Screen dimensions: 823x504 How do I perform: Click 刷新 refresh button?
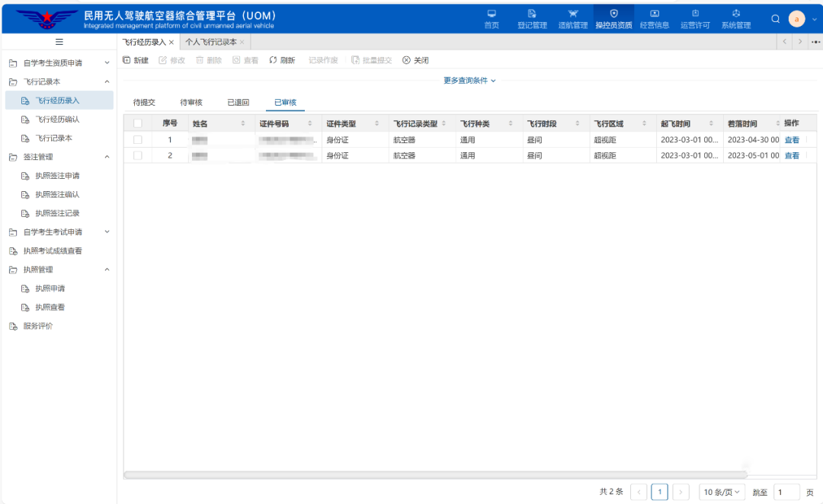[x=283, y=60]
